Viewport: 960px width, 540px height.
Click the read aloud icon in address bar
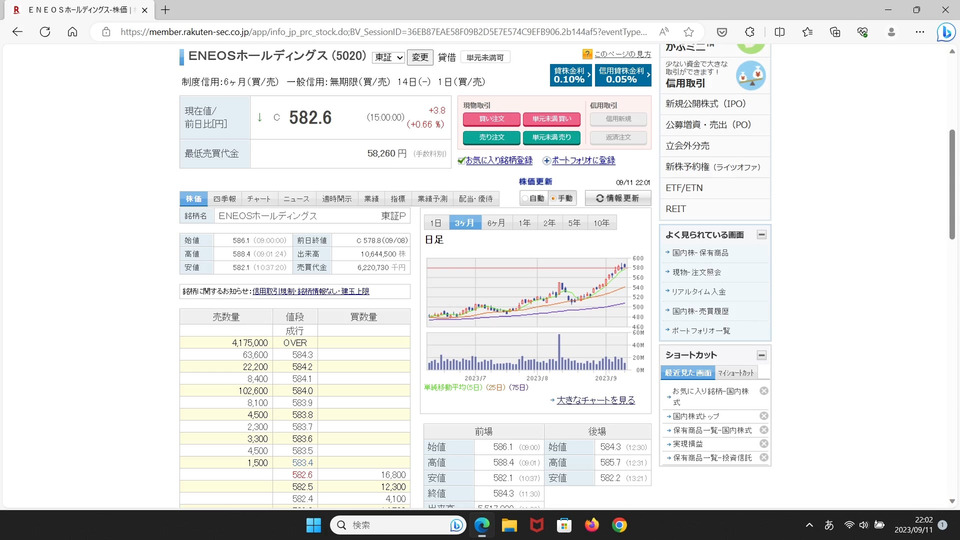pos(664,32)
